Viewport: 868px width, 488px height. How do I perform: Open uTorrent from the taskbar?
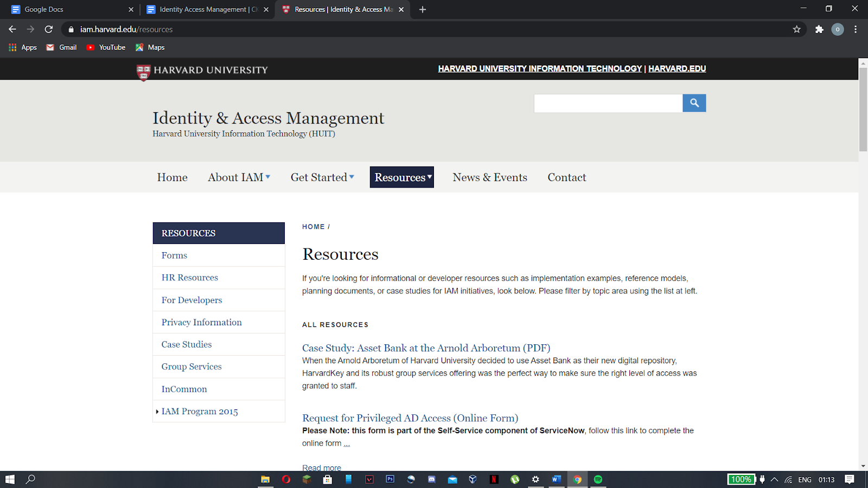(x=515, y=479)
